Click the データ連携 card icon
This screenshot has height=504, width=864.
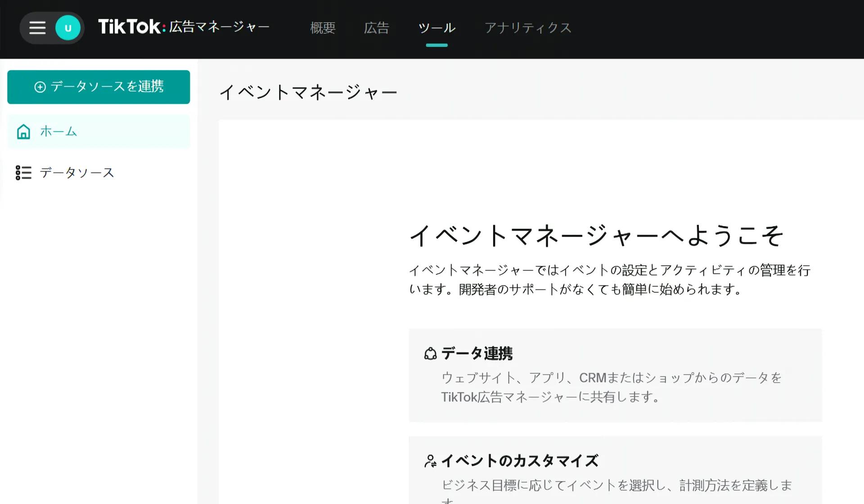[430, 354]
